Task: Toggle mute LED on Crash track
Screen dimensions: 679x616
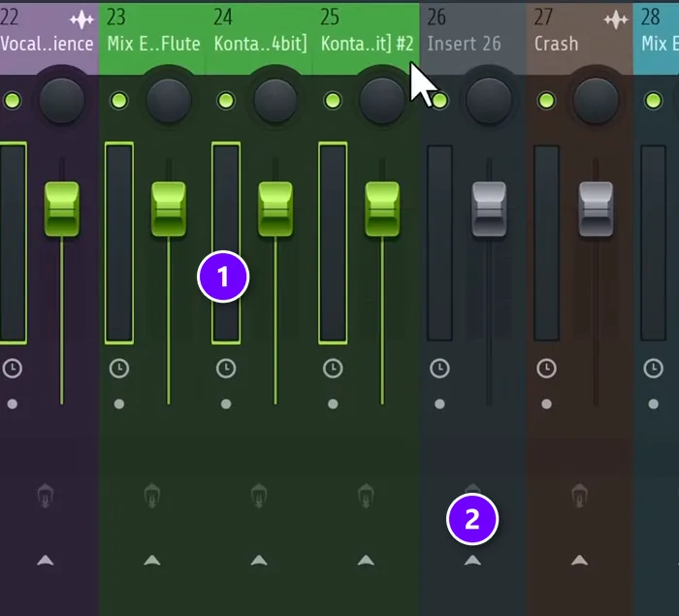Action: click(546, 101)
